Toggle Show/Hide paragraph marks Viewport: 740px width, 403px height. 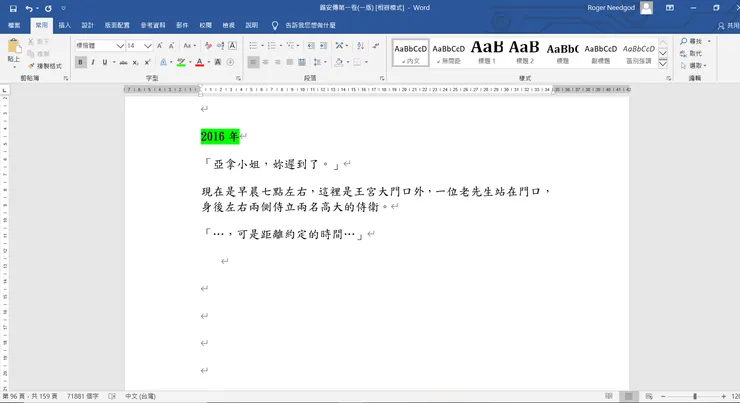pyautogui.click(x=376, y=46)
